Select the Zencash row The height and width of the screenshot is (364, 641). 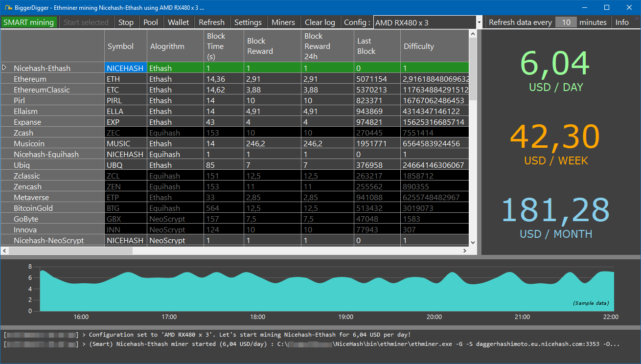coord(235,186)
